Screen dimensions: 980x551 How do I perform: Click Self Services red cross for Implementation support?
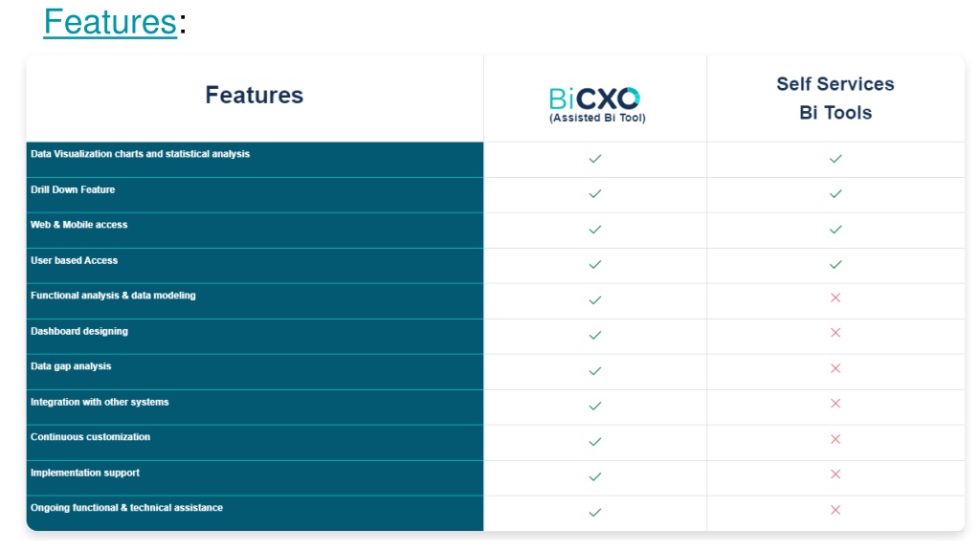point(835,474)
